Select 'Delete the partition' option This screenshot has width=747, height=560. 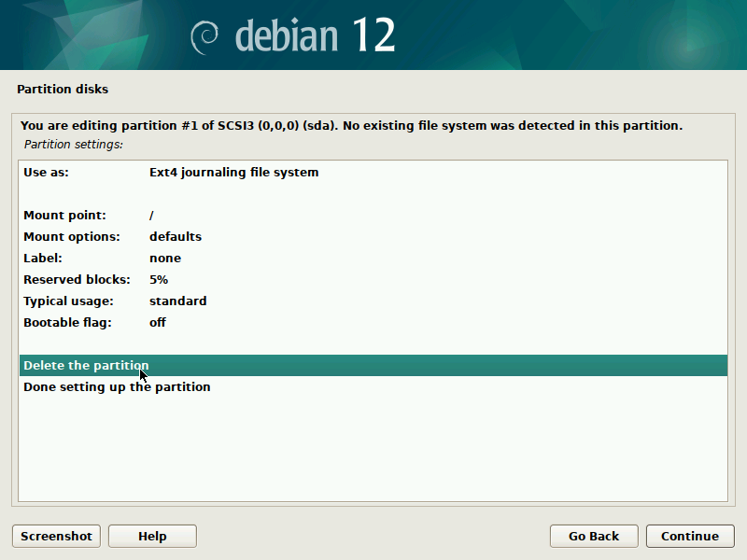click(373, 365)
